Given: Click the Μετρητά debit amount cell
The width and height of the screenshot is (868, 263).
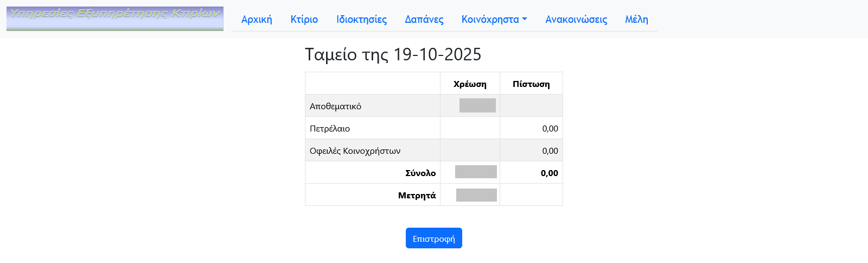Looking at the screenshot, I should tap(476, 195).
